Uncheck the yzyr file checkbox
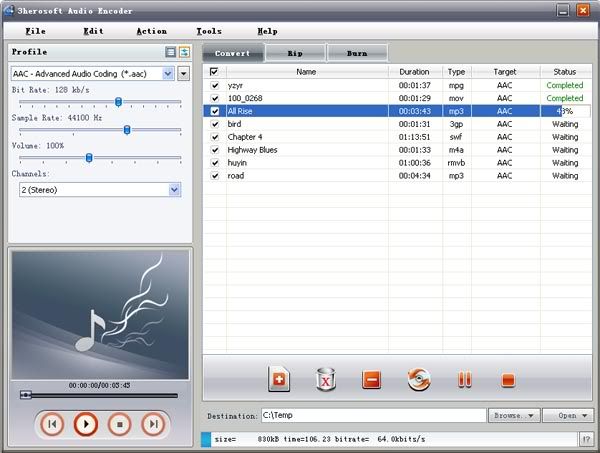 click(x=214, y=86)
